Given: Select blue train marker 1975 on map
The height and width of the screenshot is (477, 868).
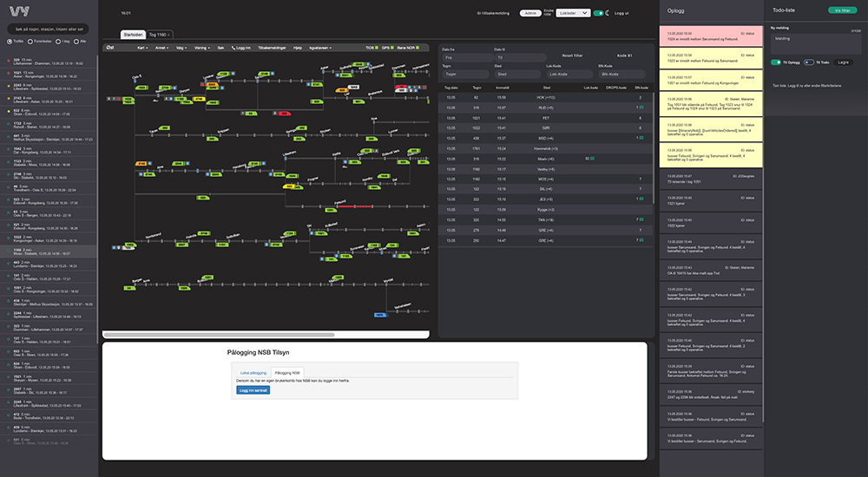Looking at the screenshot, I should point(379,315).
